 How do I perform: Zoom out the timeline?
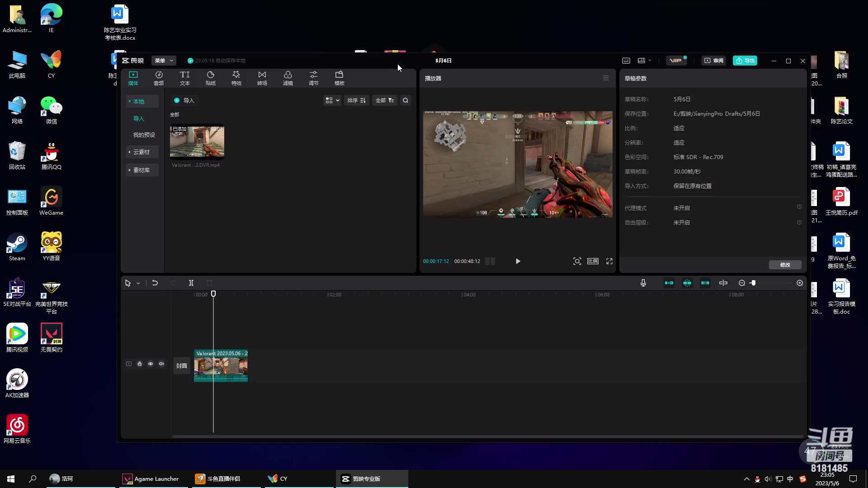pos(742,283)
